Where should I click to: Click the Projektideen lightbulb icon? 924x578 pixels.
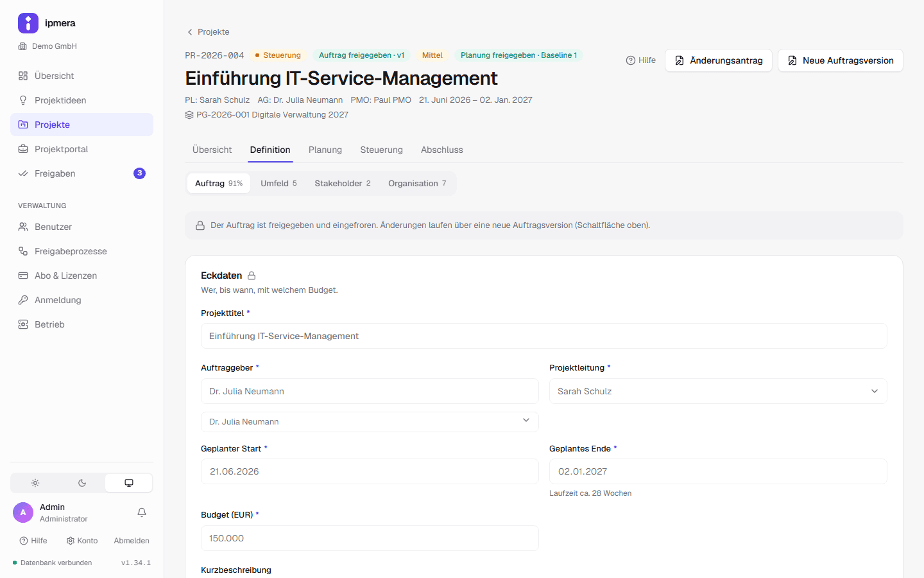(23, 100)
